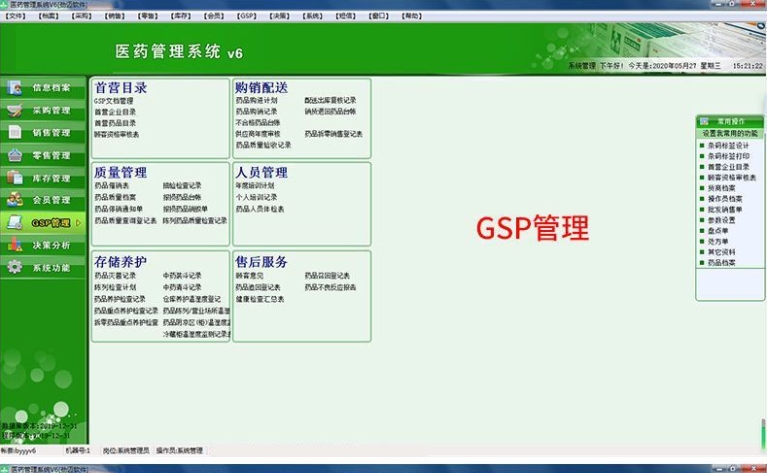Open 参数设置 in 常用操作 panel
This screenshot has width=767, height=473.
click(722, 221)
